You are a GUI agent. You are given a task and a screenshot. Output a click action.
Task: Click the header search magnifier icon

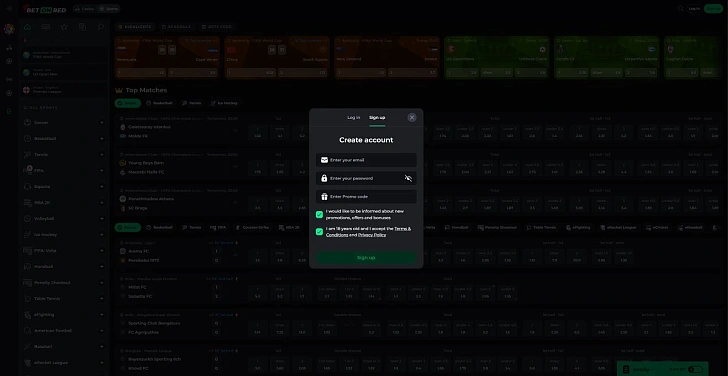point(681,8)
